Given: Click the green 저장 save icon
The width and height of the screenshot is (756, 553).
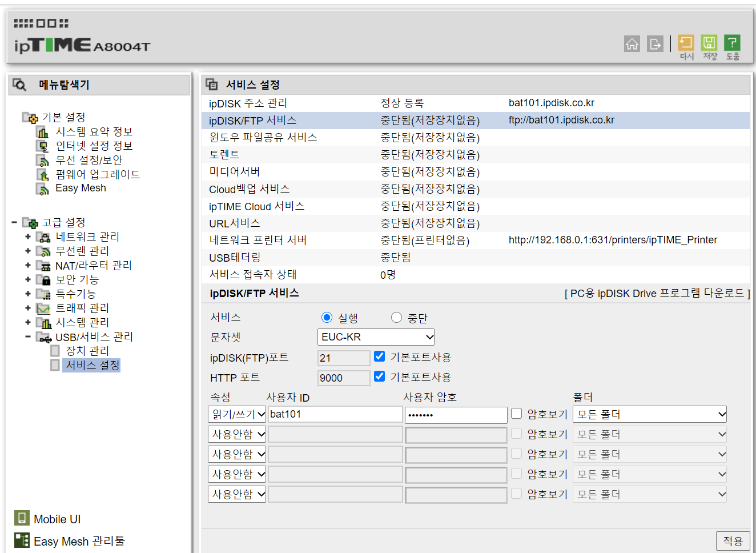Looking at the screenshot, I should (x=709, y=43).
